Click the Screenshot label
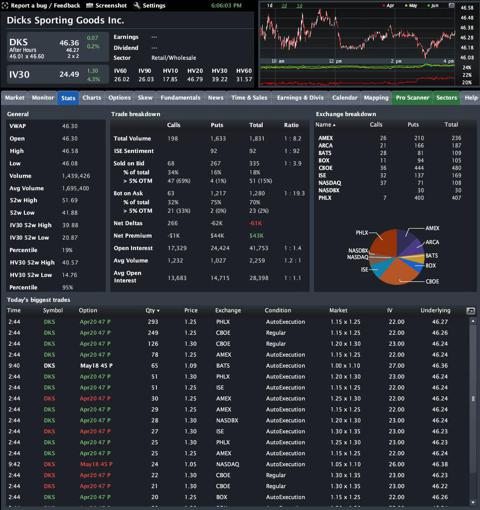480x510 pixels. pos(111,5)
